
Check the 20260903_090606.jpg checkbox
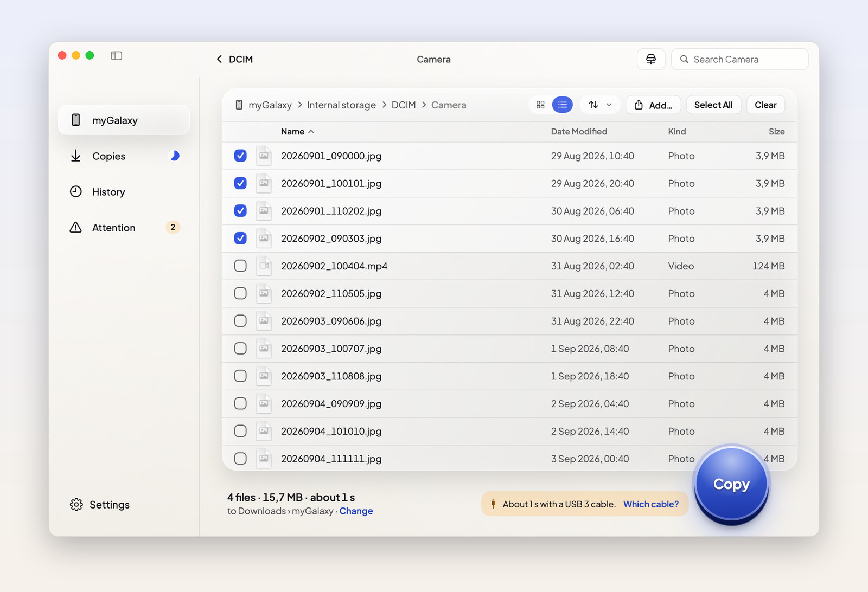pos(240,321)
